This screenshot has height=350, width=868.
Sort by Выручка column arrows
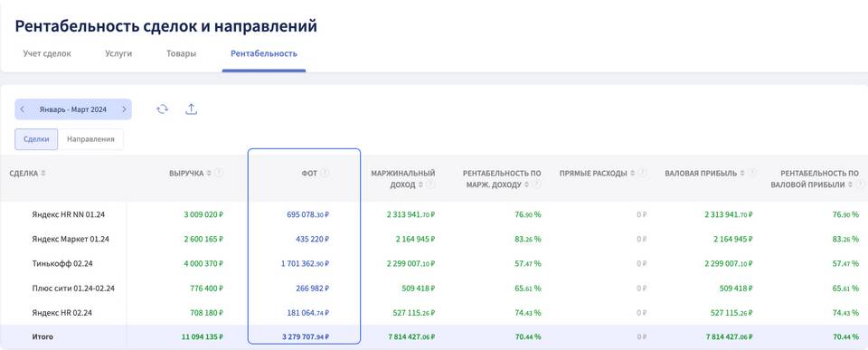(x=209, y=174)
